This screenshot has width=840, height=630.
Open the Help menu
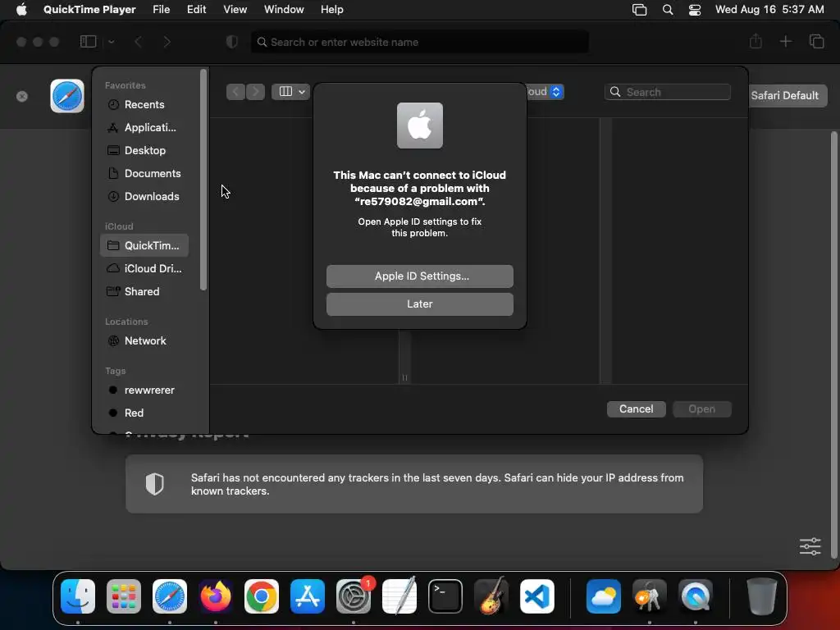pos(332,9)
